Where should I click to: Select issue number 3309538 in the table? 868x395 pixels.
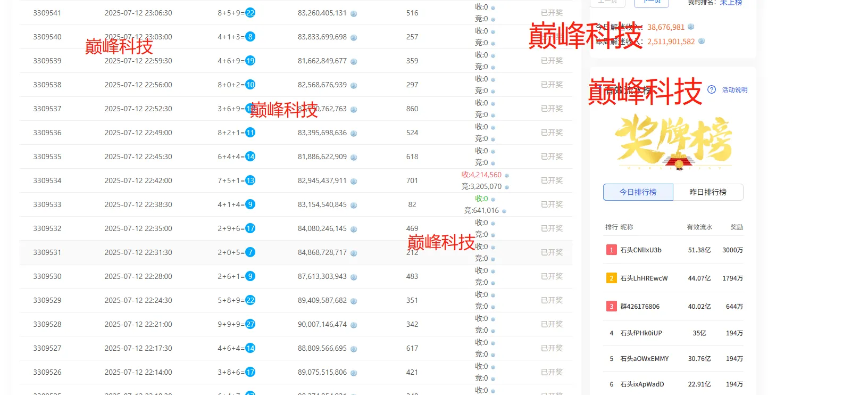coord(47,85)
